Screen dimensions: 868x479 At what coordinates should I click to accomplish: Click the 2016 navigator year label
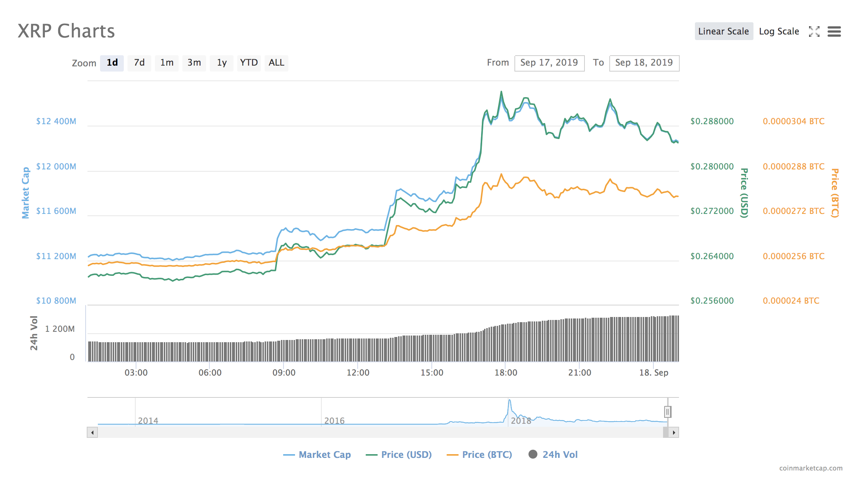[334, 421]
